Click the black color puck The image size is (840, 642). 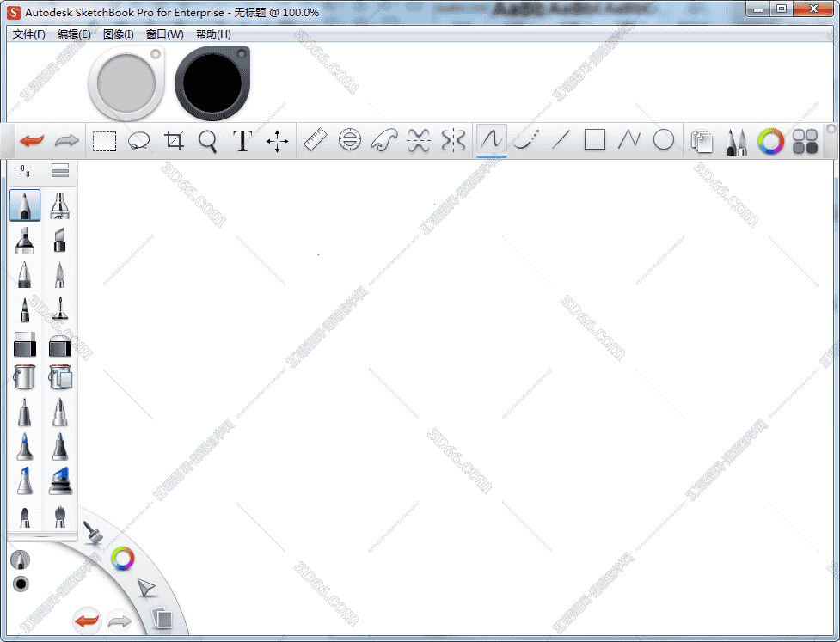pyautogui.click(x=212, y=83)
